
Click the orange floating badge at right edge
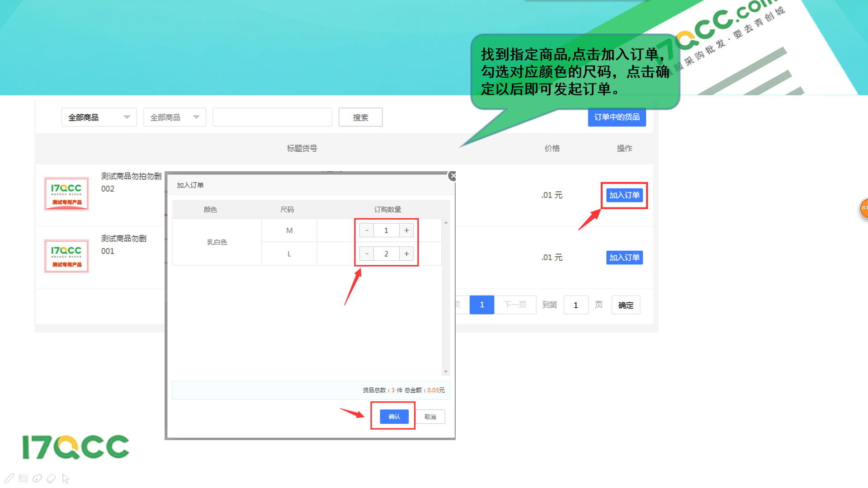pyautogui.click(x=864, y=208)
